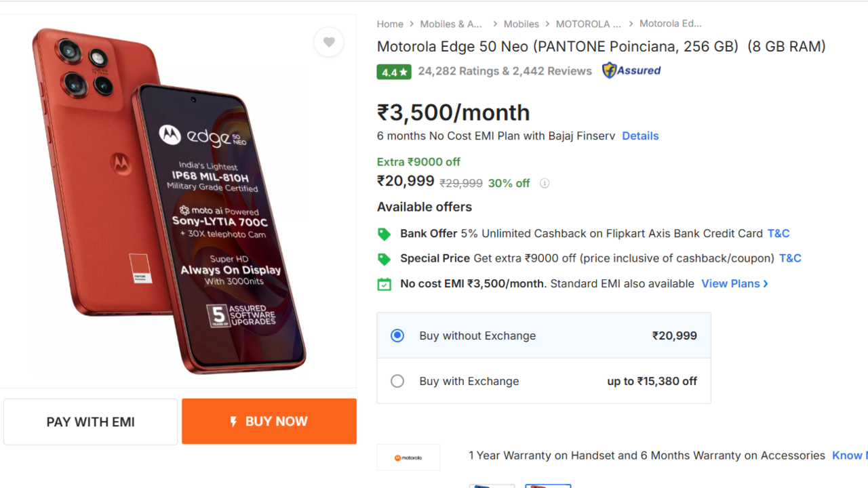Click the green Bank Offer tag icon
Screen dimensions: 868x488
(x=384, y=234)
